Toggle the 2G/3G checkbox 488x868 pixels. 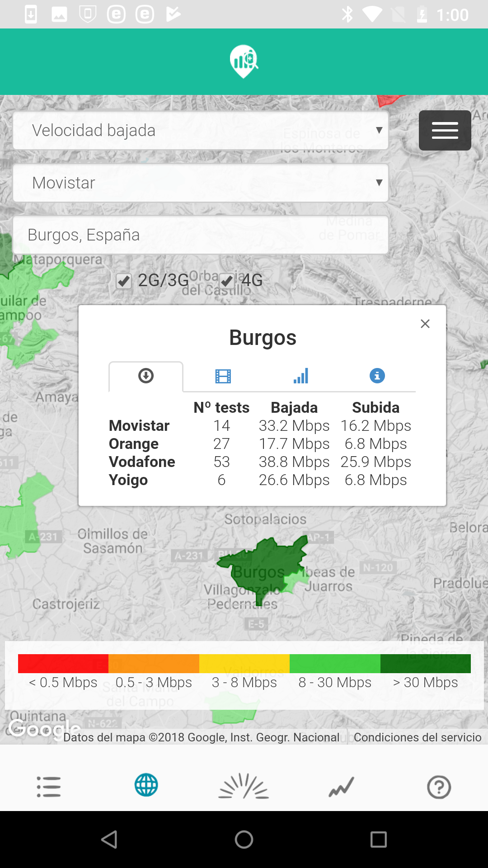pos(124,281)
